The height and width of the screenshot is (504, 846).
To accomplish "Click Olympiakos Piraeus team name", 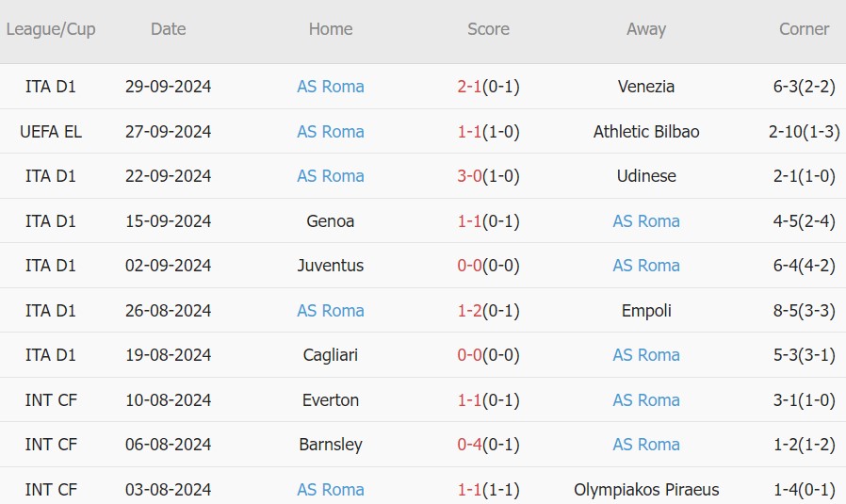I will (646, 490).
